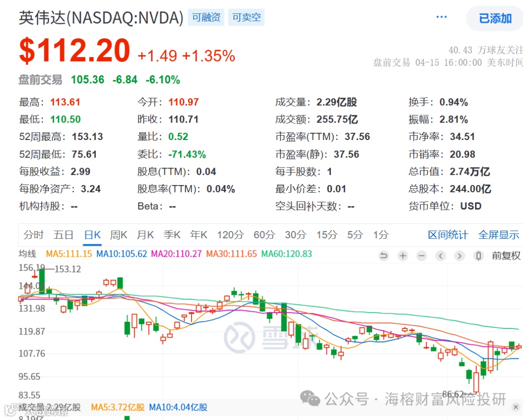Click the MA20:110.27 moving average label

tap(176, 254)
